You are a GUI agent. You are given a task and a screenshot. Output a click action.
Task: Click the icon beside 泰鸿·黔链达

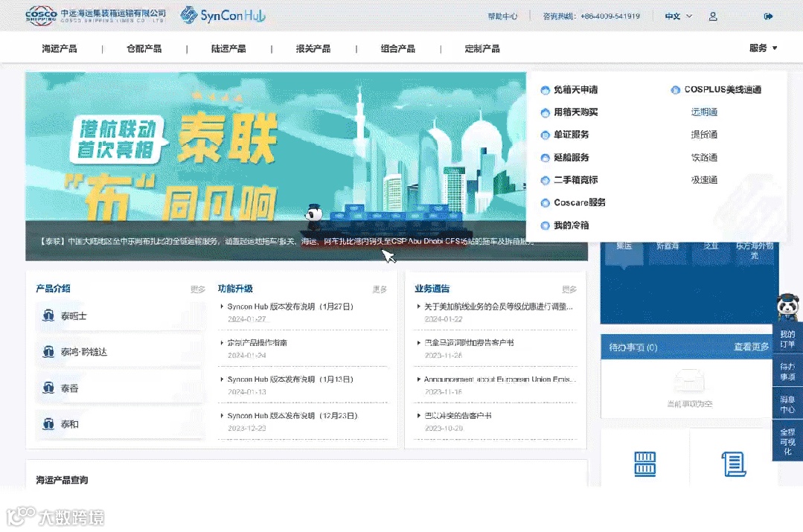click(48, 352)
